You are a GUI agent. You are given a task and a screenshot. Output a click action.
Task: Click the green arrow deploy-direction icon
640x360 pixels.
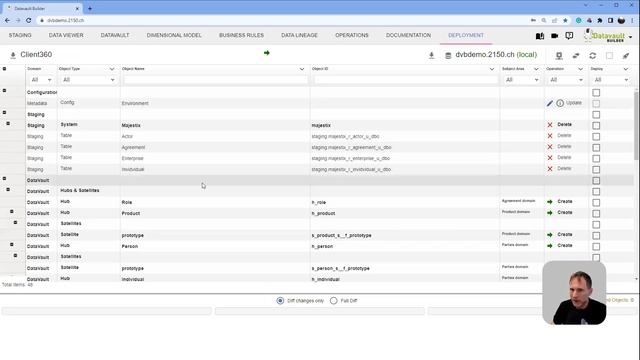pos(267,53)
